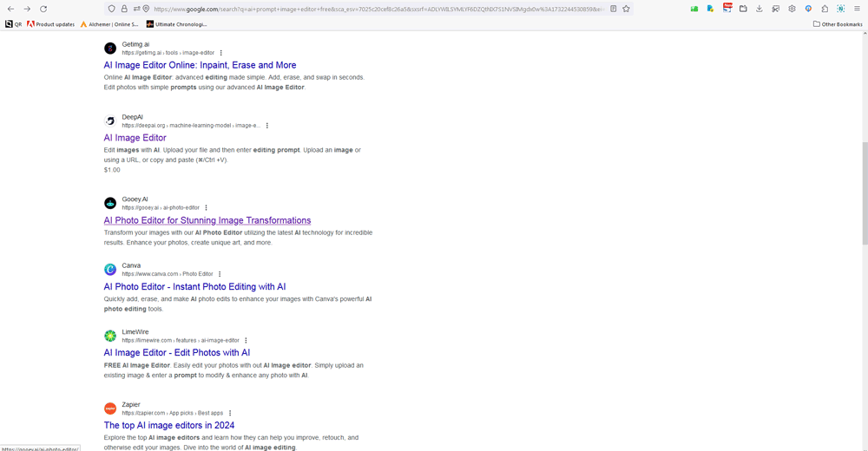Open the Getimg.ai result options menu
This screenshot has height=451, width=868.
pyautogui.click(x=220, y=53)
